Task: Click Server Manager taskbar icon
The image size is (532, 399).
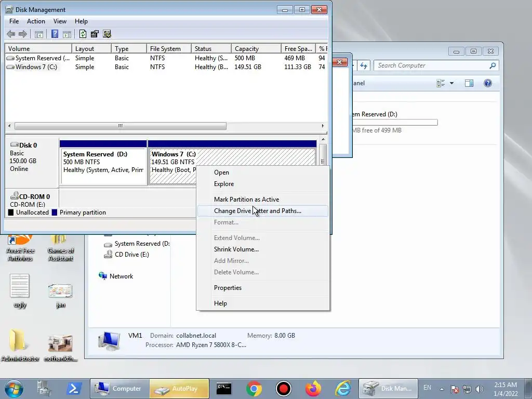Action: click(44, 389)
